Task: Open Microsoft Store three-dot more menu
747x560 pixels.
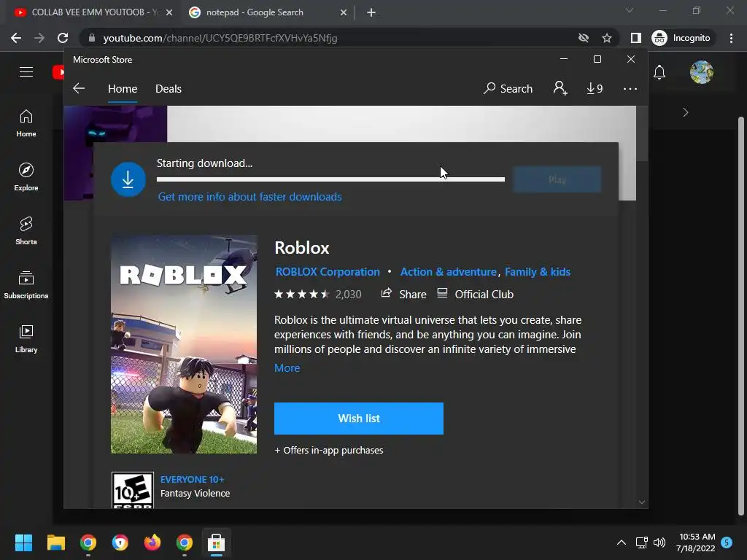Action: pos(630,88)
